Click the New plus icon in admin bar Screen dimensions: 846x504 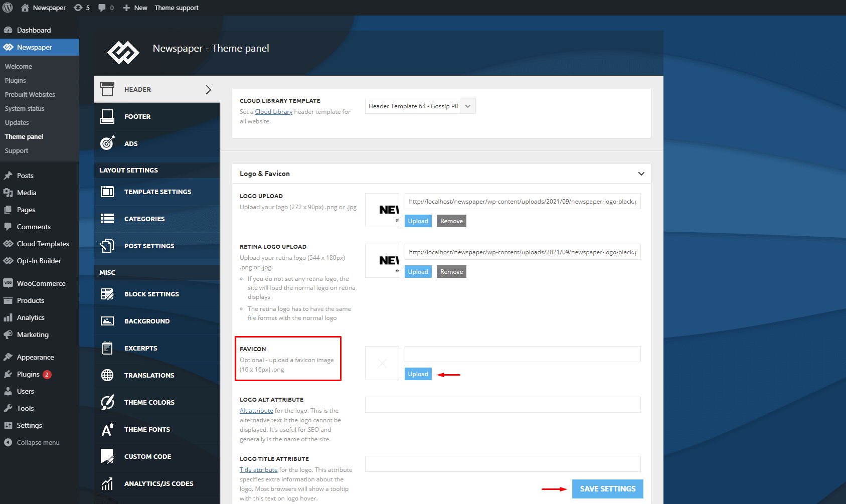tap(126, 8)
